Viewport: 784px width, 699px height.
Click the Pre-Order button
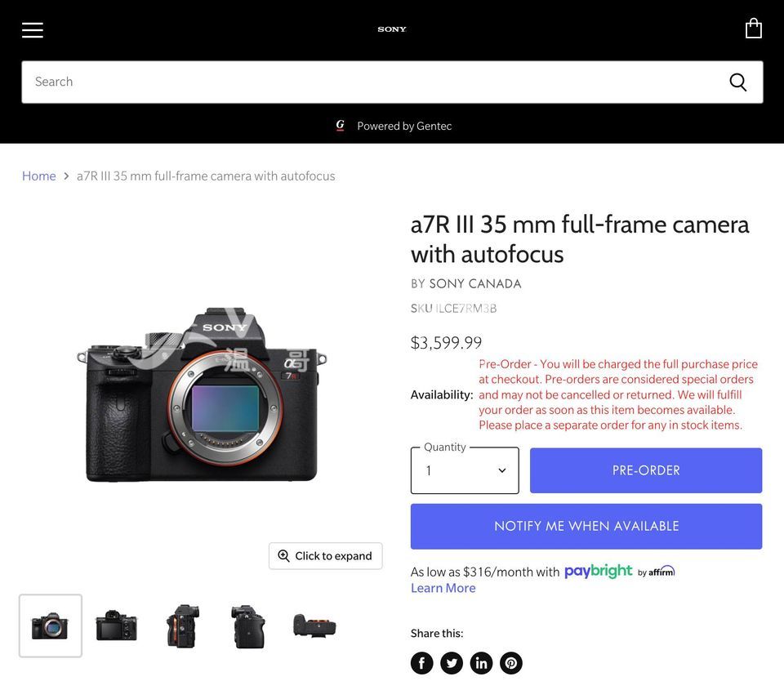point(646,470)
